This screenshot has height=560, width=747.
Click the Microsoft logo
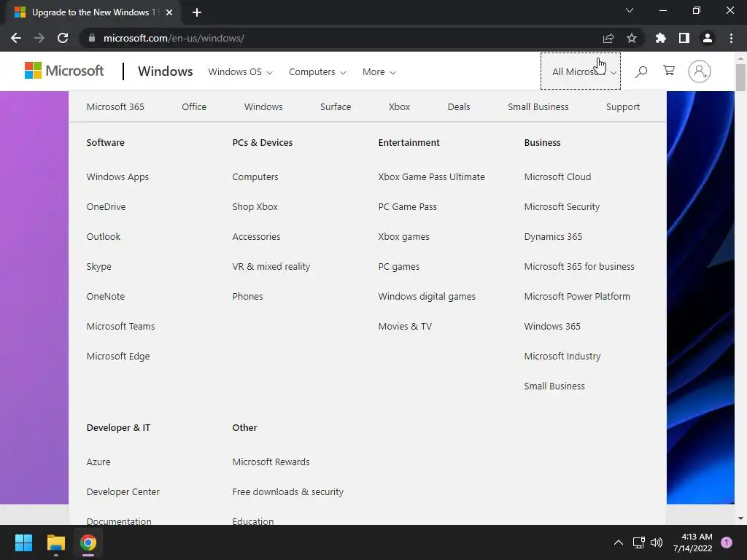click(x=64, y=71)
